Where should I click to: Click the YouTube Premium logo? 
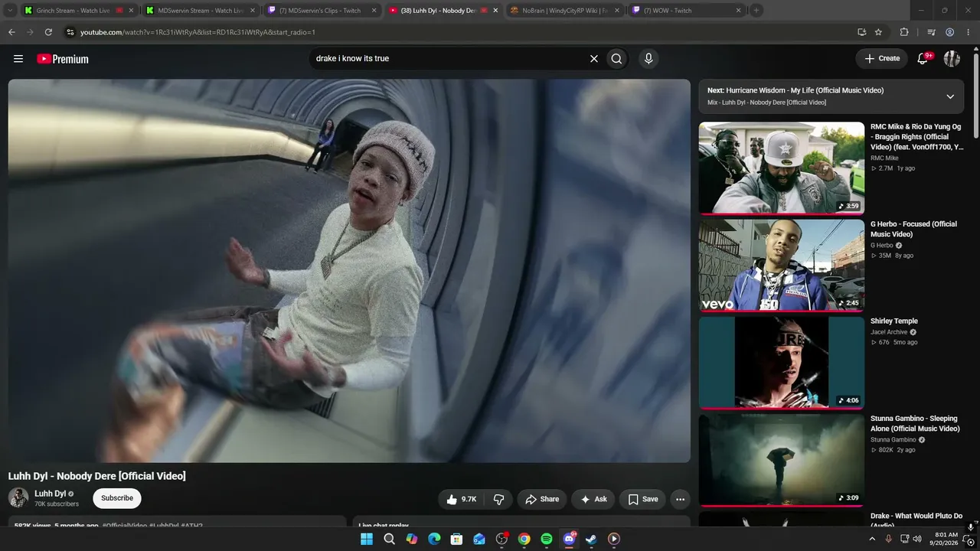coord(63,59)
